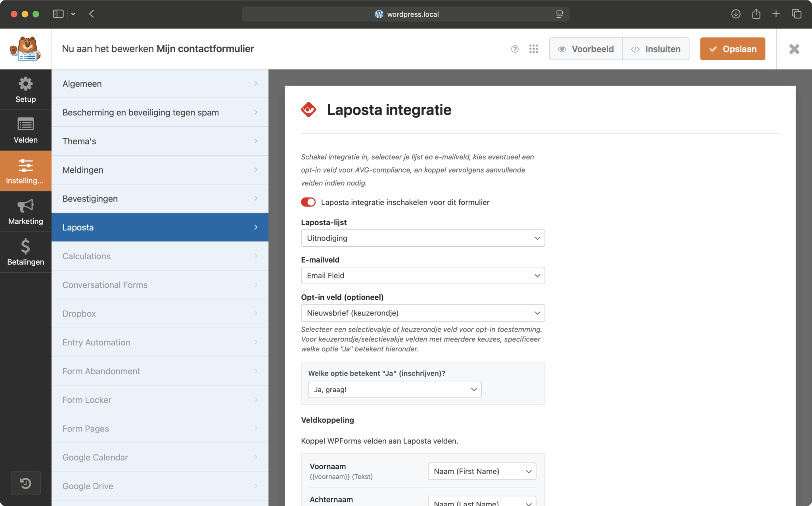The height and width of the screenshot is (506, 812).
Task: Click the WPForms bear mascot logo
Action: [25, 49]
